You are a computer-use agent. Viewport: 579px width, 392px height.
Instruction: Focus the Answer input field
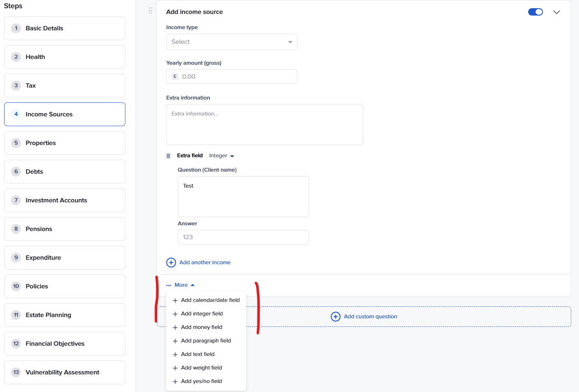click(x=243, y=237)
